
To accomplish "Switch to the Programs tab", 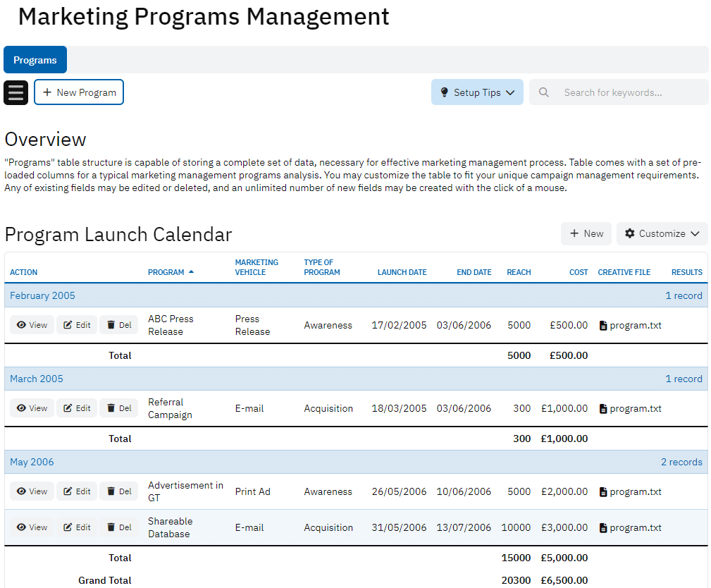I will click(x=35, y=60).
